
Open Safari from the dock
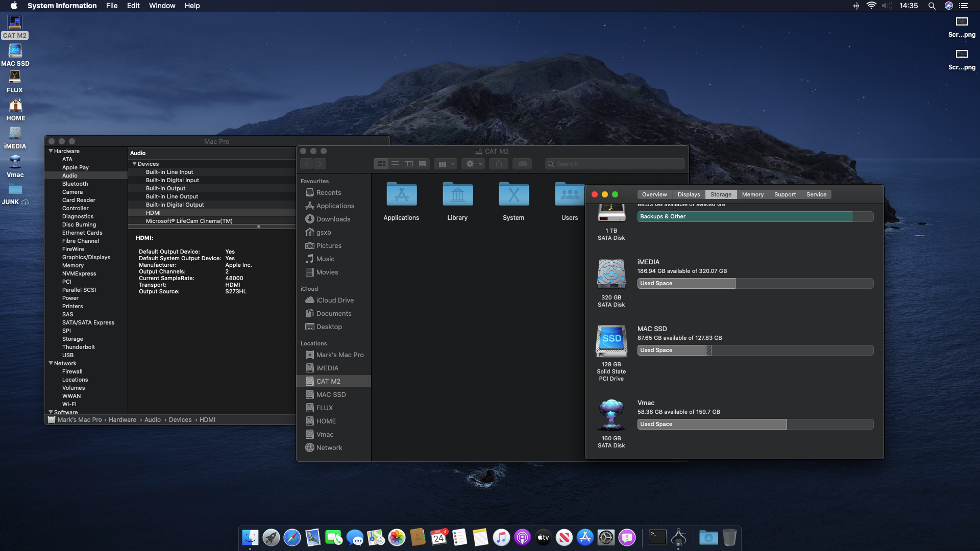pyautogui.click(x=292, y=537)
